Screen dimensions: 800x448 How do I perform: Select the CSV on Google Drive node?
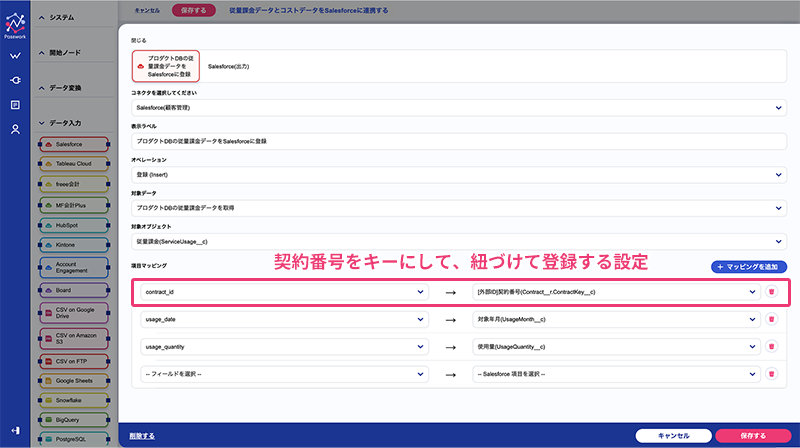[74, 313]
